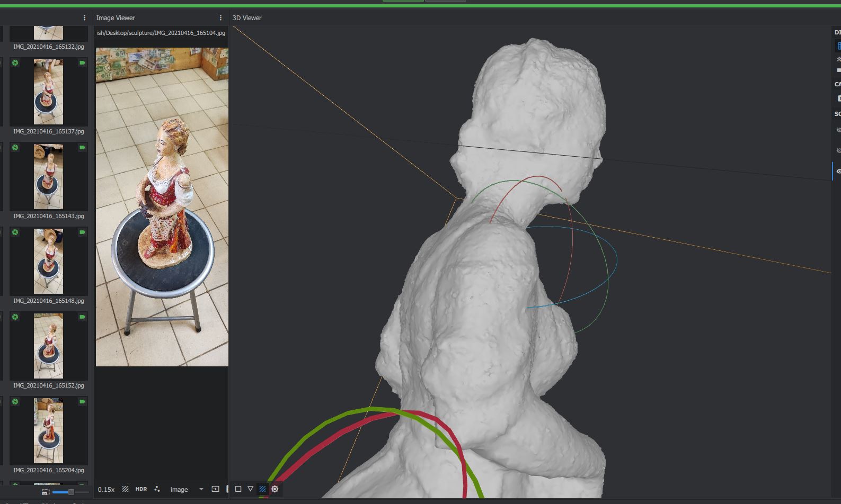
Task: Toggle the pixel grid display icon in Image Viewer
Action: (126, 489)
